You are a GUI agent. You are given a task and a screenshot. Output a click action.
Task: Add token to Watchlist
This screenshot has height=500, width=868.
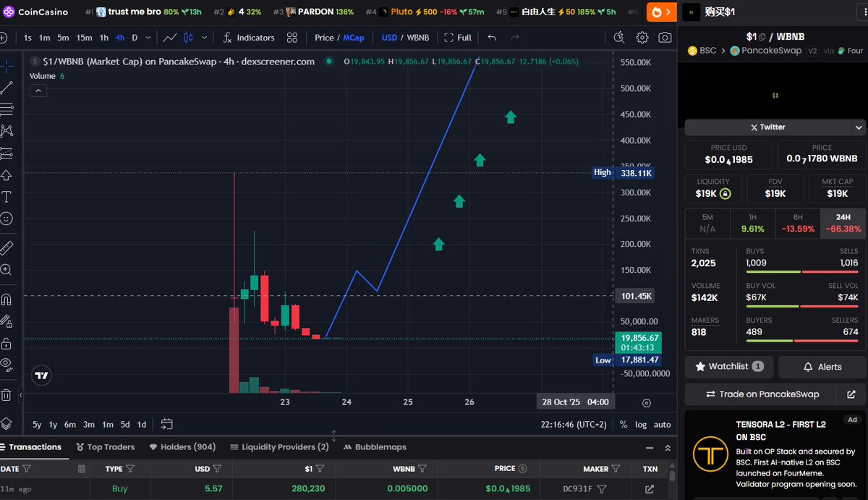729,366
